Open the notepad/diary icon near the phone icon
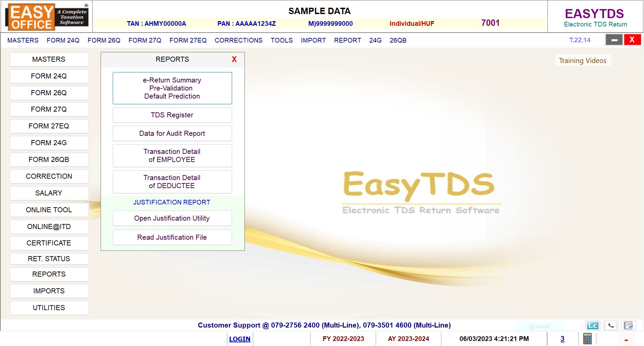 (628, 325)
